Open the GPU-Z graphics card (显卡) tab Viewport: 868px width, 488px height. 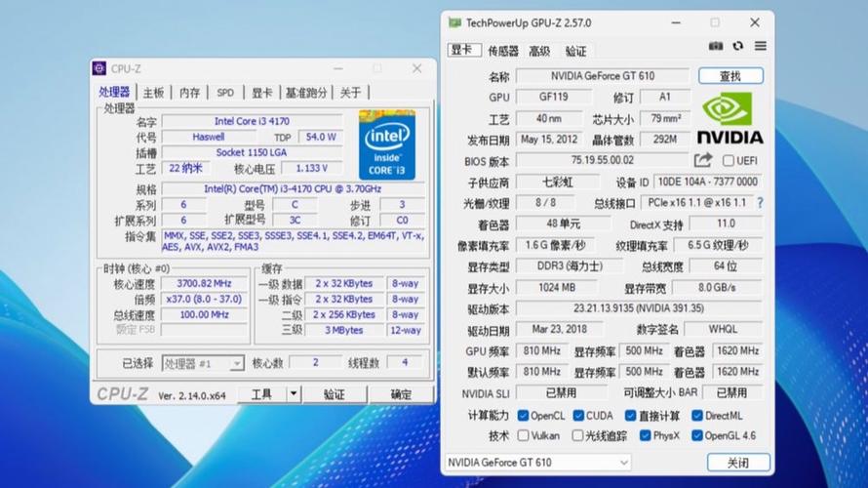click(x=464, y=51)
